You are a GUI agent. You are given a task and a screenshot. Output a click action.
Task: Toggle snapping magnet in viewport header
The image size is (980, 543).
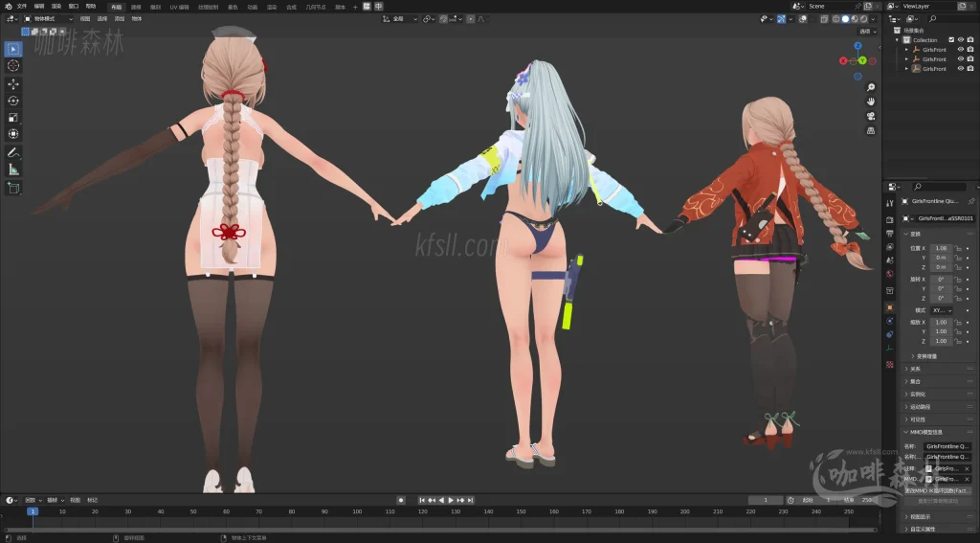pos(443,19)
